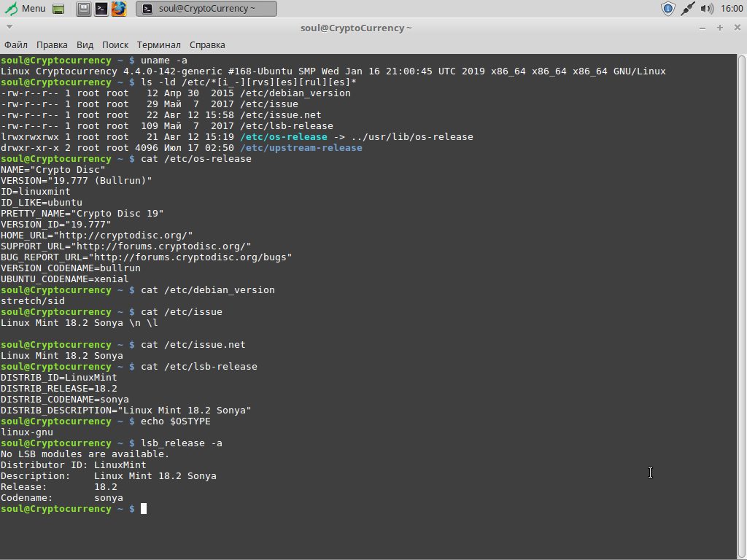This screenshot has height=560, width=747.
Task: Click the show desktop panel icon
Action: [58, 9]
